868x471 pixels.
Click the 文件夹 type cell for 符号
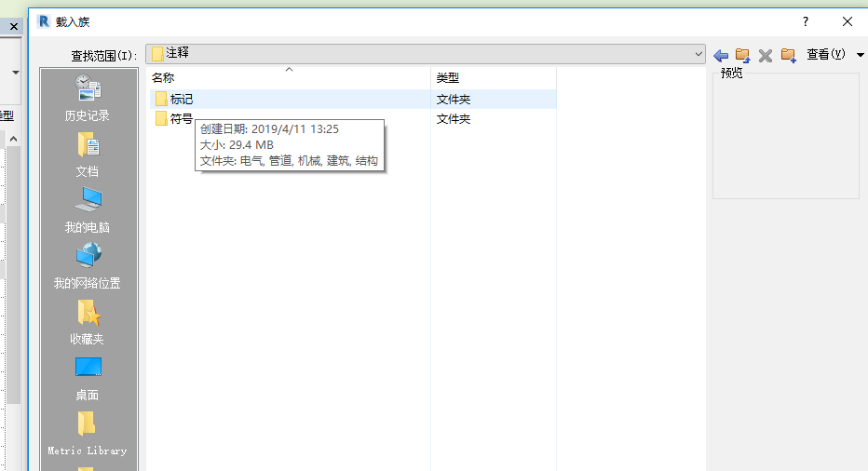(x=454, y=119)
